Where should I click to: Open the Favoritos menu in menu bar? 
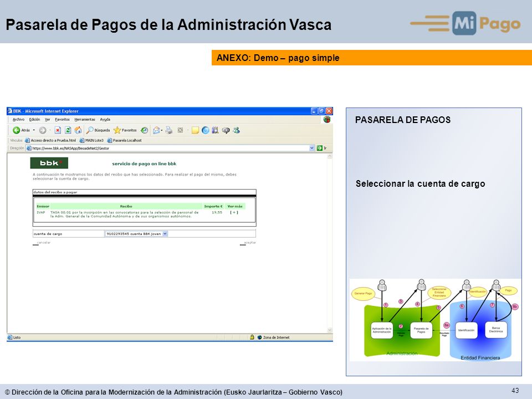62,120
